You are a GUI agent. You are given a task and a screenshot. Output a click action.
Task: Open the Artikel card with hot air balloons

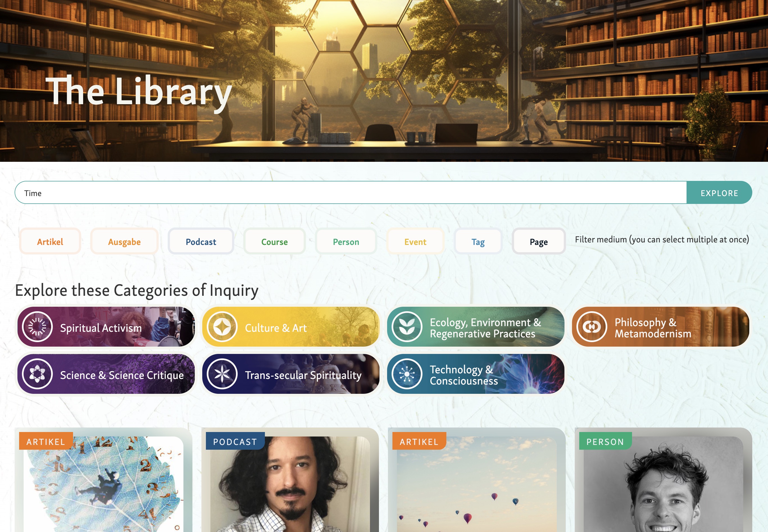(477, 480)
